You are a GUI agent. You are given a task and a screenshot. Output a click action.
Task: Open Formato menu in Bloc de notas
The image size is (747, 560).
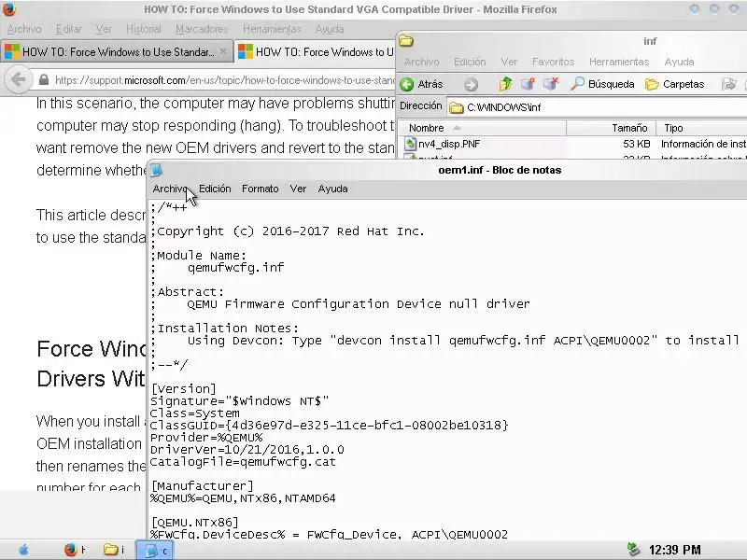pos(261,189)
